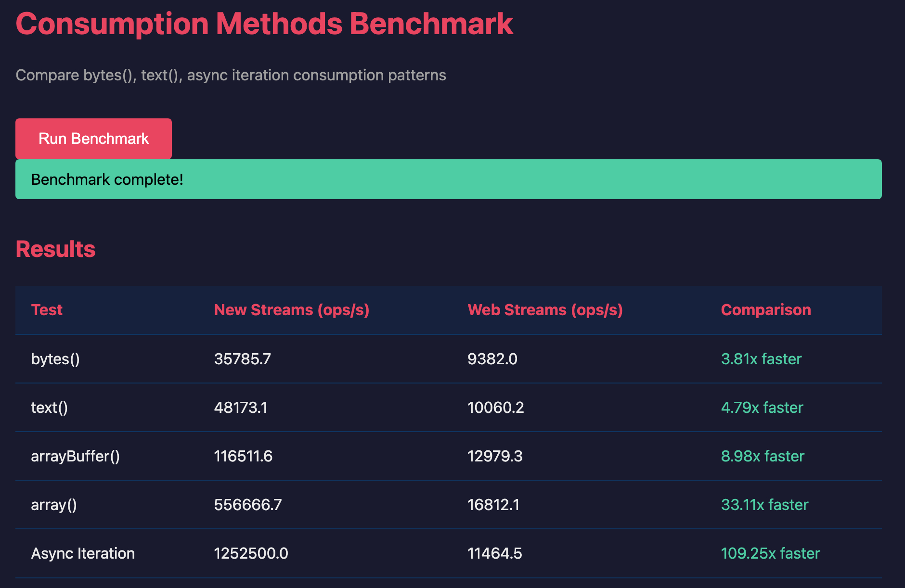Click the text() test row label
Image resolution: width=905 pixels, height=588 pixels.
(49, 408)
